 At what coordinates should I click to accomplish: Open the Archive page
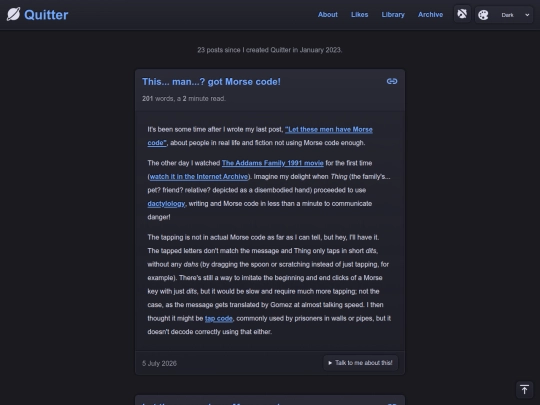430,15
